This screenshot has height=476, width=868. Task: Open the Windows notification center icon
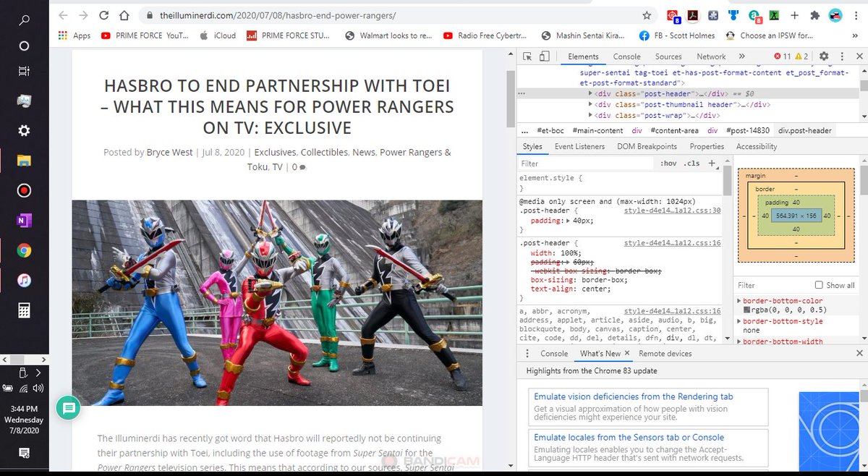(x=23, y=453)
